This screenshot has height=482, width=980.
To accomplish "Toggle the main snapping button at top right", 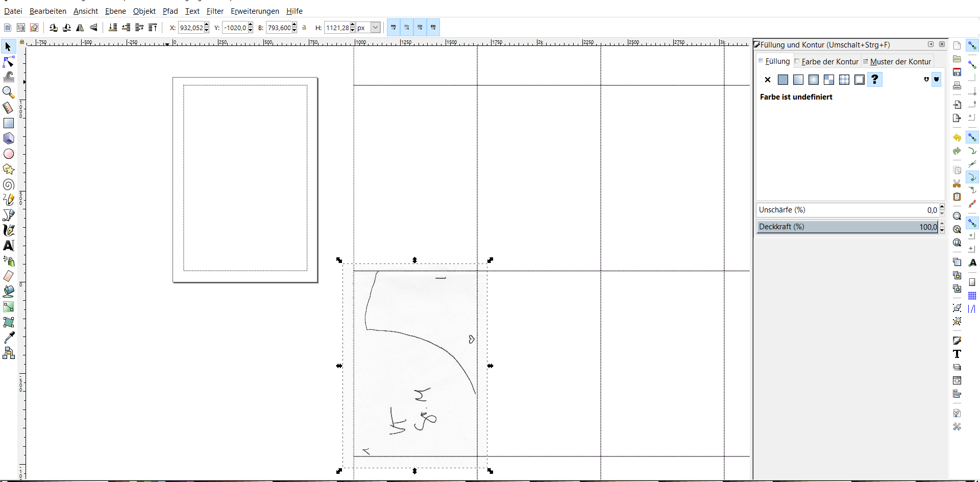I will pos(972,45).
